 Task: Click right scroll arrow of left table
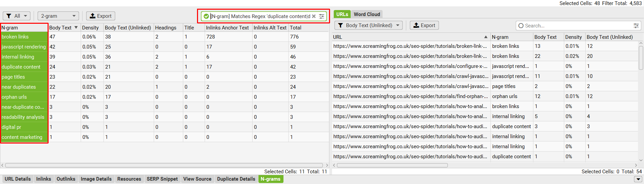click(x=327, y=165)
